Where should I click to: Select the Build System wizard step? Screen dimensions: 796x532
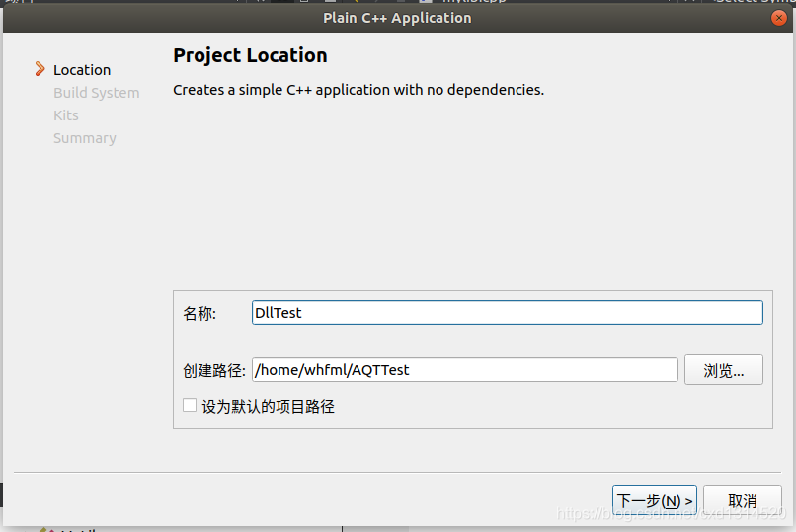(97, 93)
